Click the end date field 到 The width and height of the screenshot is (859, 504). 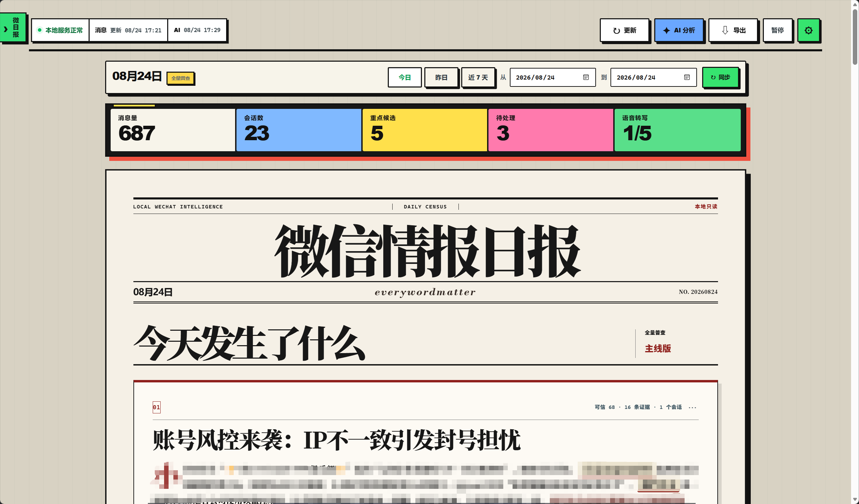tap(653, 78)
